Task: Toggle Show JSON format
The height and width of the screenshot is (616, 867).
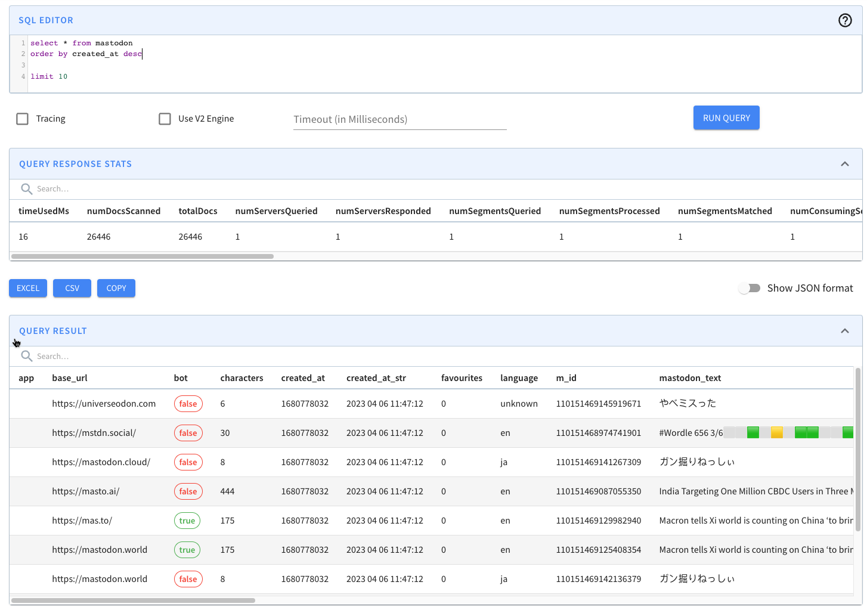Action: (749, 288)
